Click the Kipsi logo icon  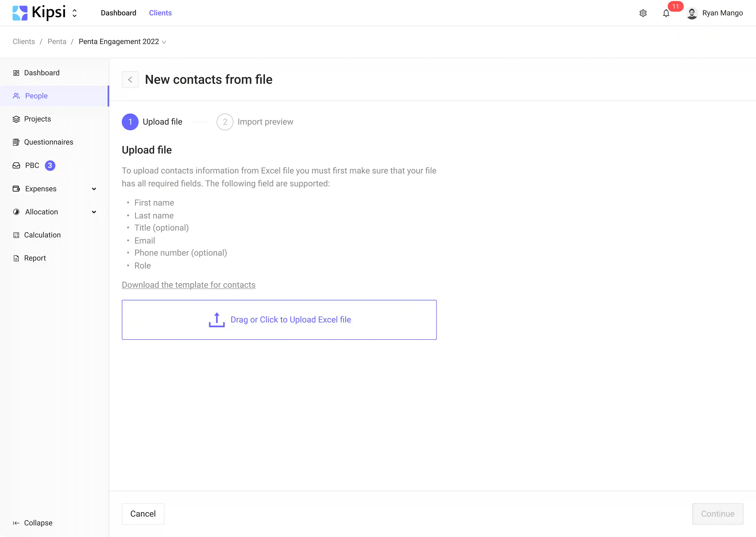[x=20, y=13]
